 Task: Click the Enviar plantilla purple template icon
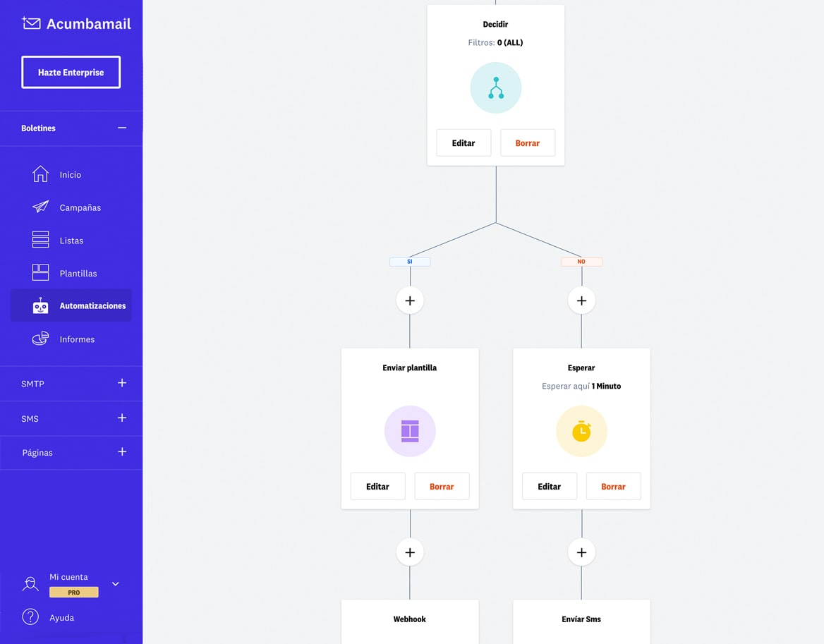click(410, 431)
